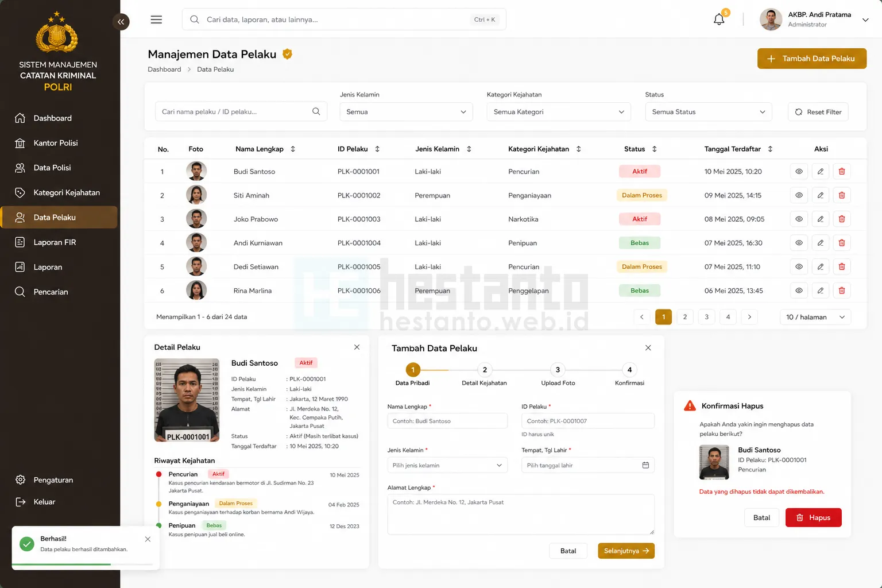
Task: Expand user menu for AKBP. Andi Pratama
Action: [865, 20]
